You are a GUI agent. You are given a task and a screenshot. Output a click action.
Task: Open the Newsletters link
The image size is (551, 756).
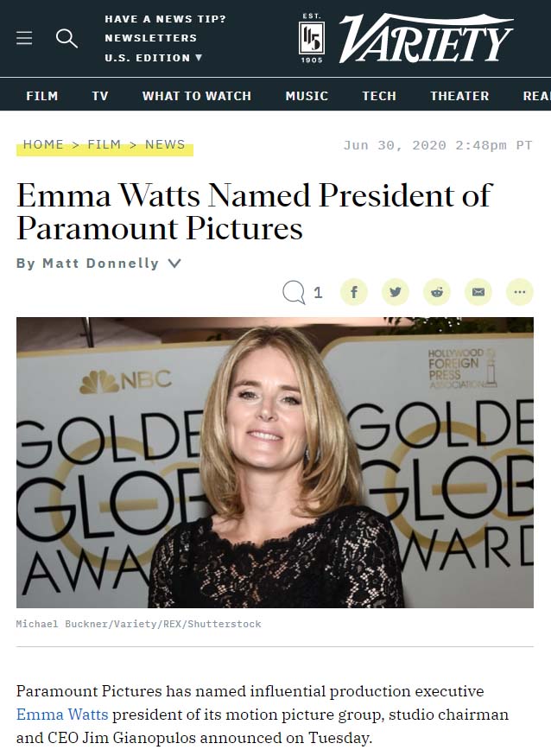click(151, 38)
